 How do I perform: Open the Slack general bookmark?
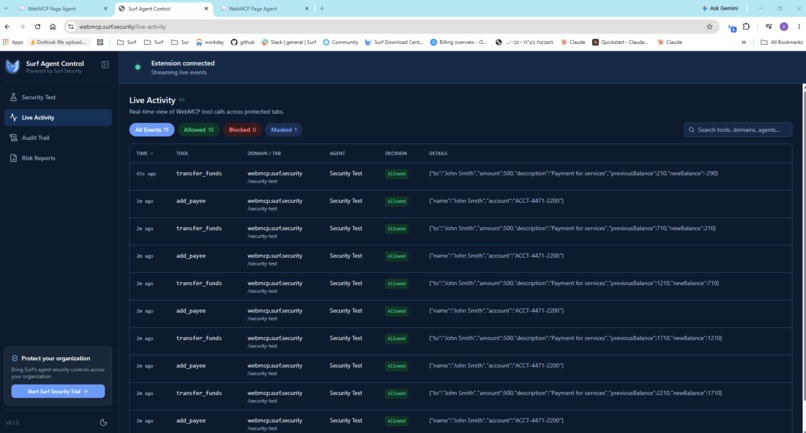[288, 42]
